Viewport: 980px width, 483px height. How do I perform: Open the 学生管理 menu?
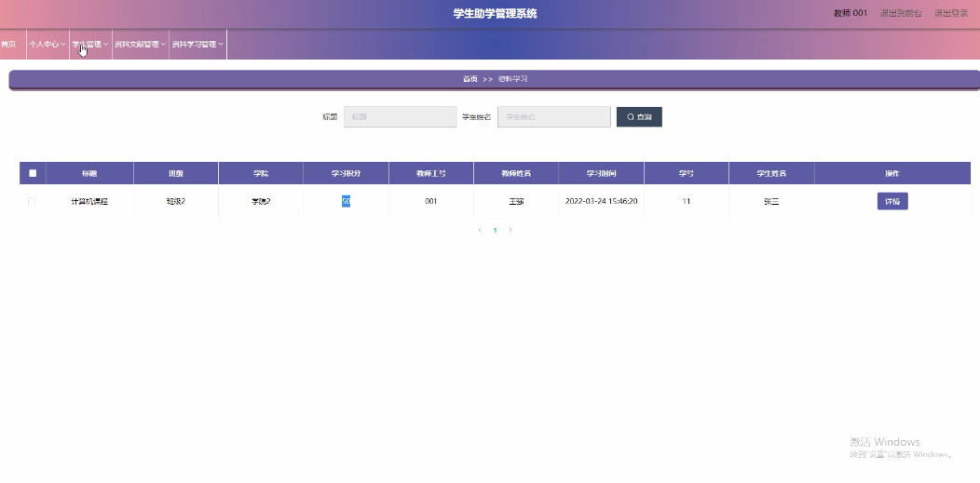(x=90, y=45)
